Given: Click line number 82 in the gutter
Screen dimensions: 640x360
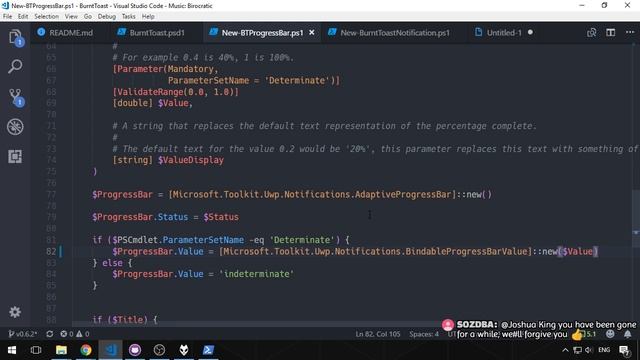Looking at the screenshot, I should pyautogui.click(x=51, y=251).
